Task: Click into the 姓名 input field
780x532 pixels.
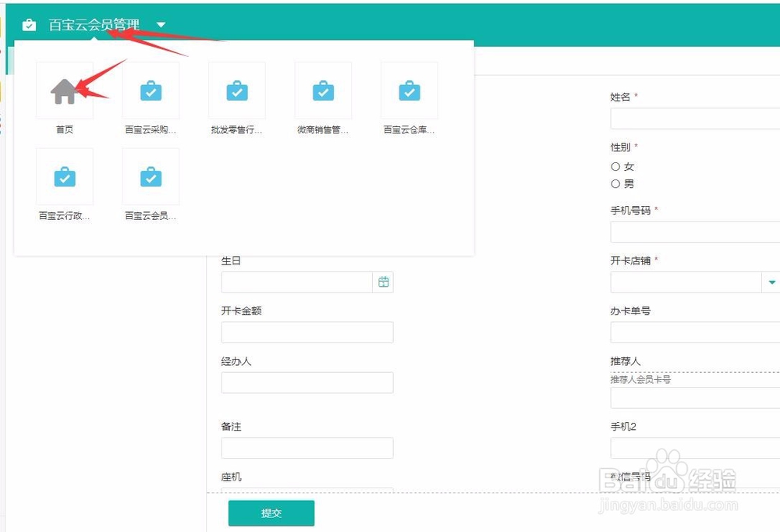Action: pos(695,119)
